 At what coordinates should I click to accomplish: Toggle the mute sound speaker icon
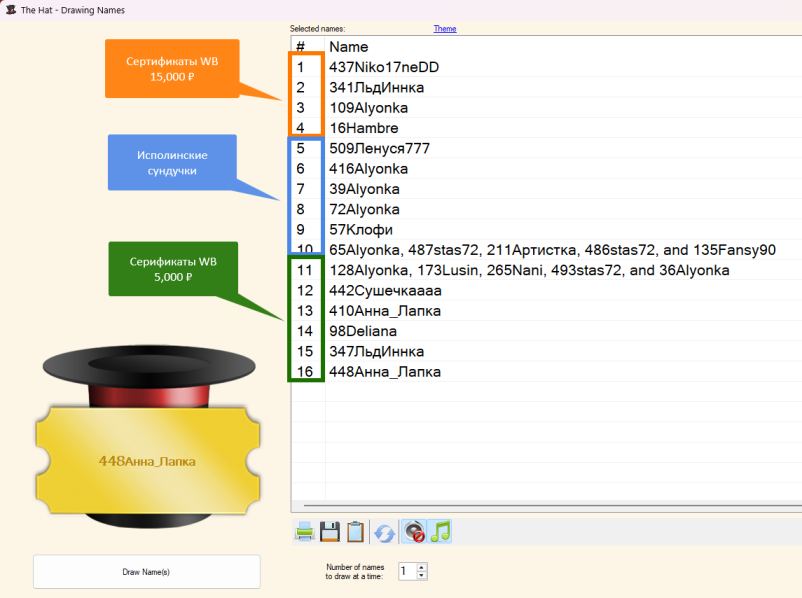pyautogui.click(x=413, y=532)
